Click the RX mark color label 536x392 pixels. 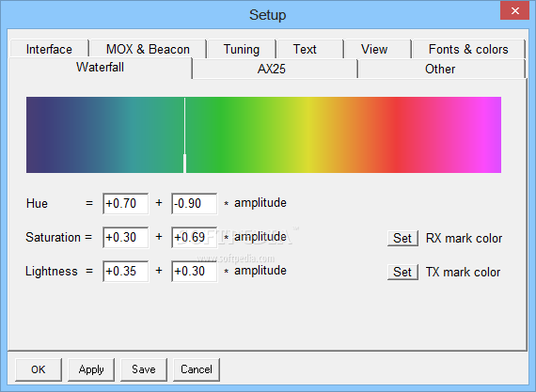(x=464, y=238)
